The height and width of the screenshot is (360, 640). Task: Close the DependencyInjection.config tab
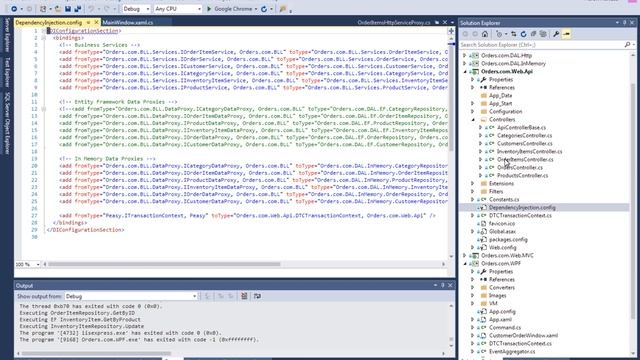click(96, 22)
